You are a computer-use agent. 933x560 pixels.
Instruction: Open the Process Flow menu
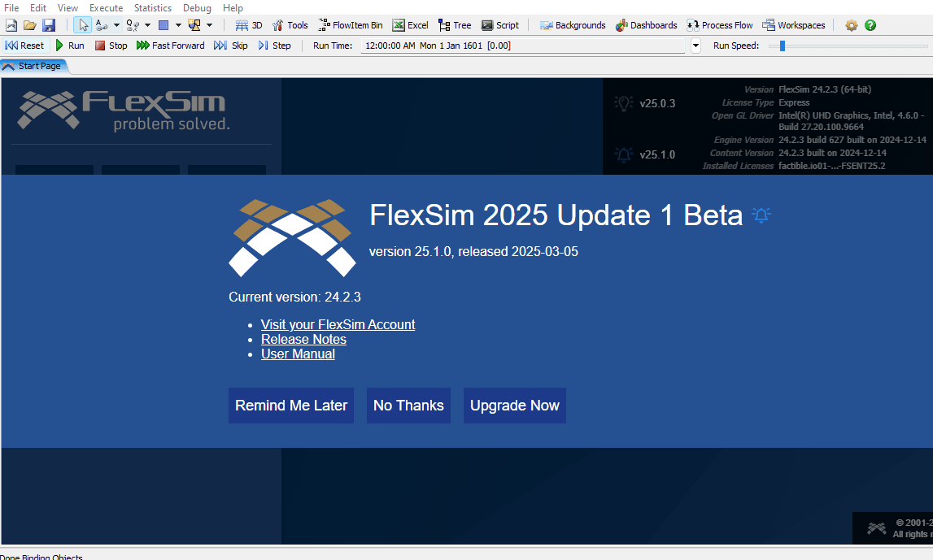point(719,25)
